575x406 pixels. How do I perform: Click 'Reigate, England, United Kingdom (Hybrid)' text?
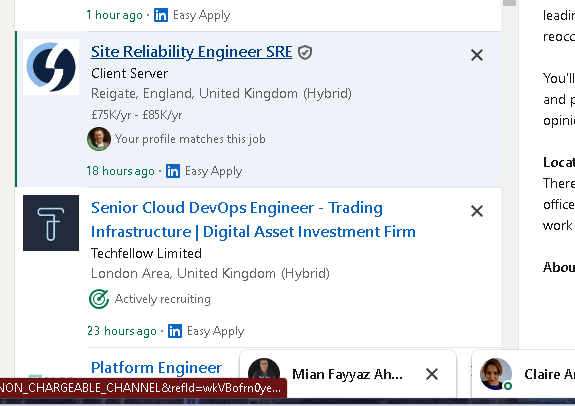(x=221, y=94)
